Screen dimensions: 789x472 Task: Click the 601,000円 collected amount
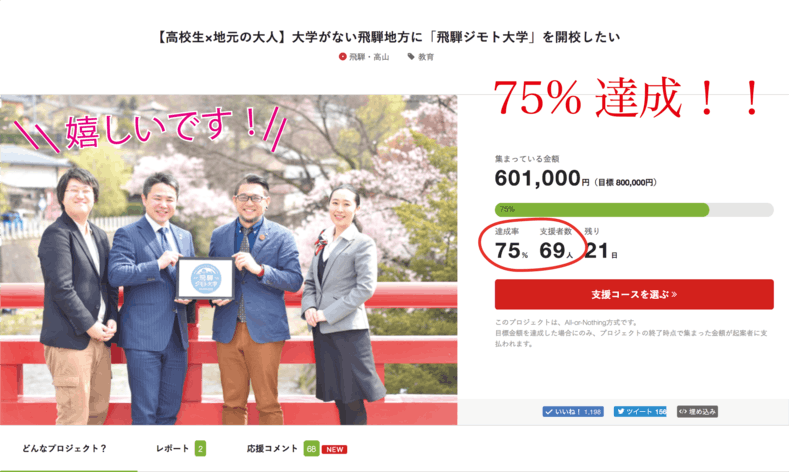(542, 179)
